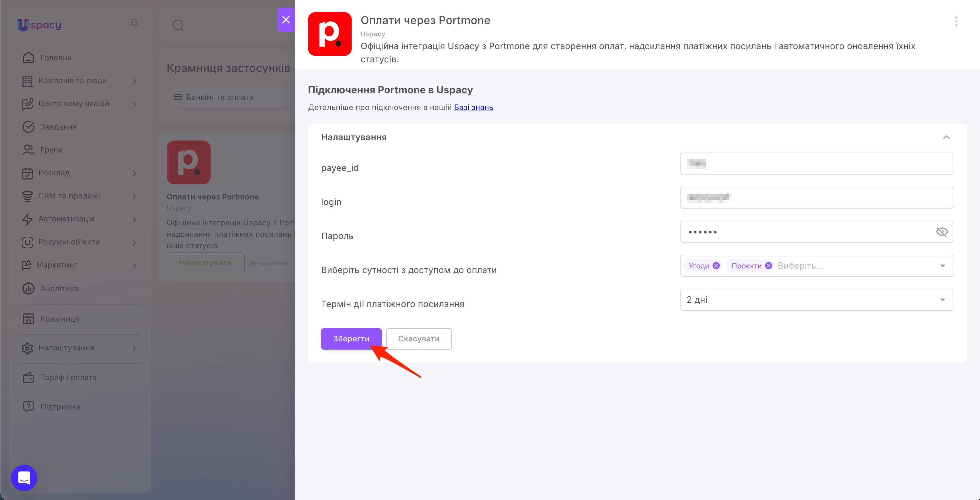The height and width of the screenshot is (500, 980).
Task: Click the card icon in category filter
Action: tap(178, 97)
